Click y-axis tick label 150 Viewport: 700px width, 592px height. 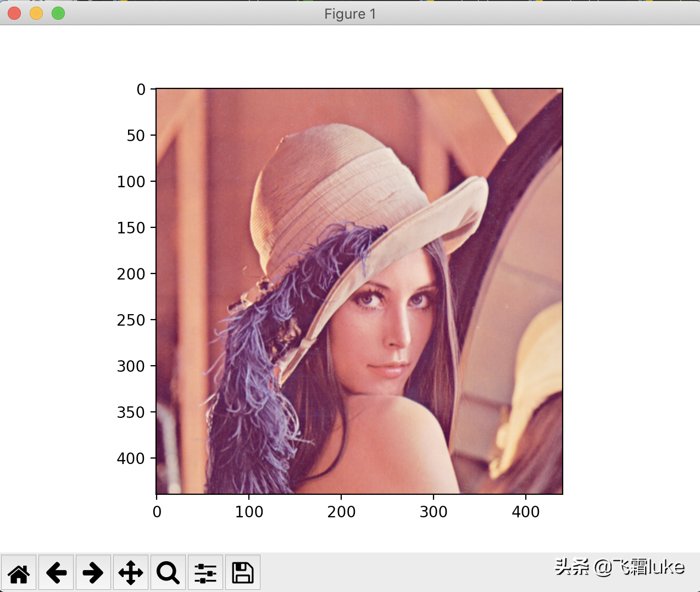pos(131,228)
